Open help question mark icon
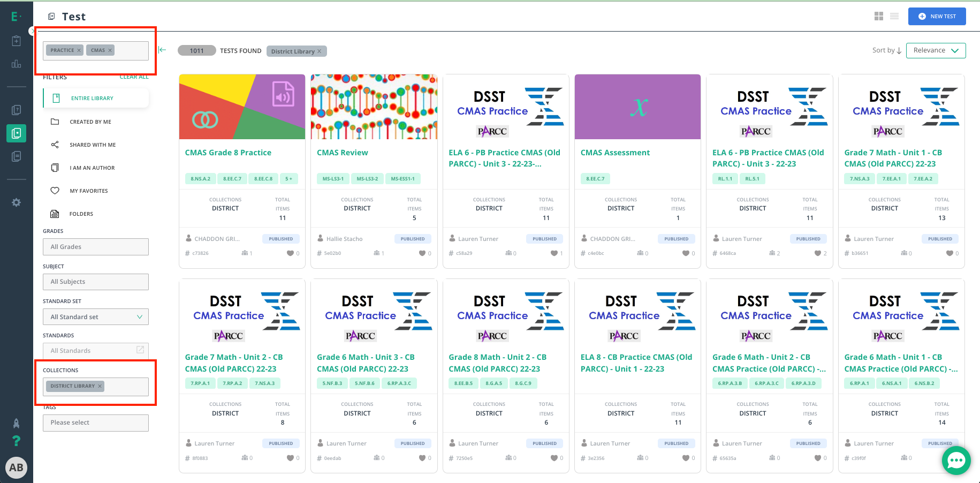980x483 pixels. [17, 441]
